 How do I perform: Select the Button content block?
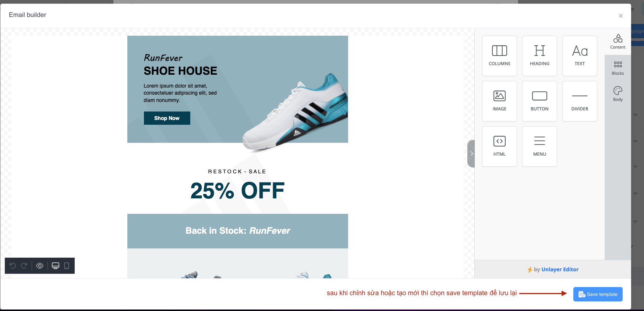[539, 101]
